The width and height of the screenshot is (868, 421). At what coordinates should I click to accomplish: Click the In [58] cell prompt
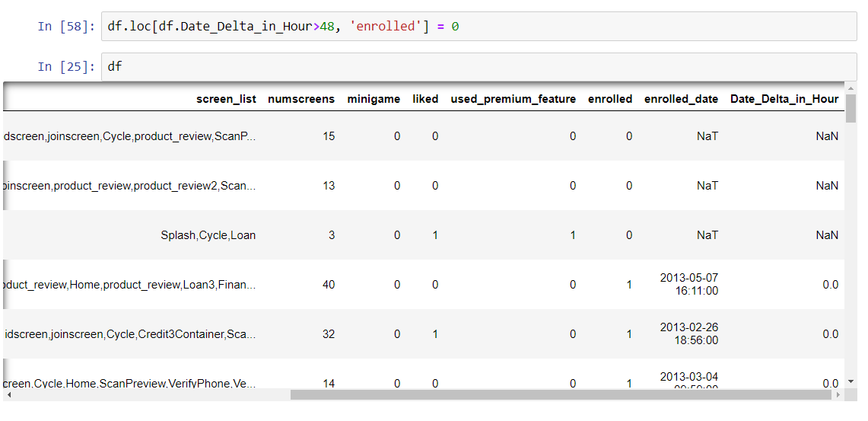tap(67, 26)
